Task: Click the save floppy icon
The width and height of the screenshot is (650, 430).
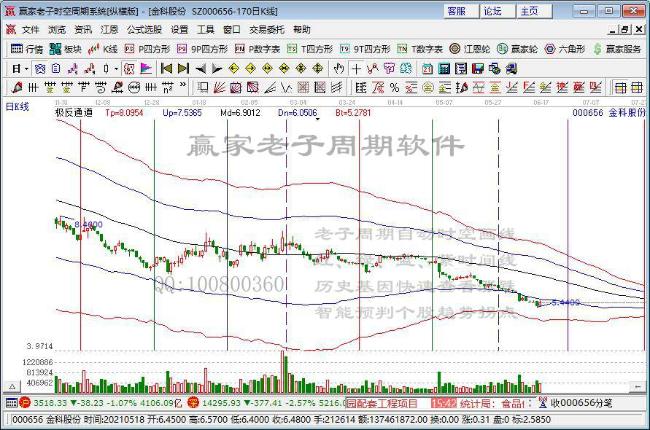Action: coord(478,68)
